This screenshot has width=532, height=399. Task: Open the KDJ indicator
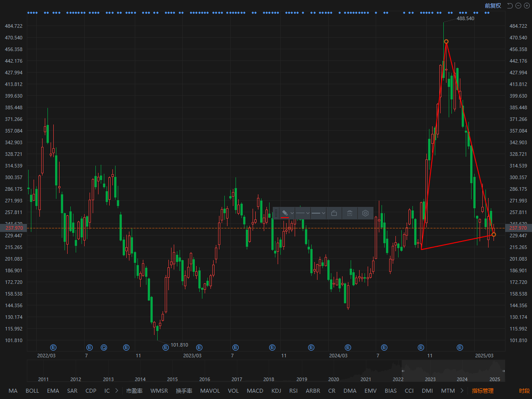click(276, 391)
